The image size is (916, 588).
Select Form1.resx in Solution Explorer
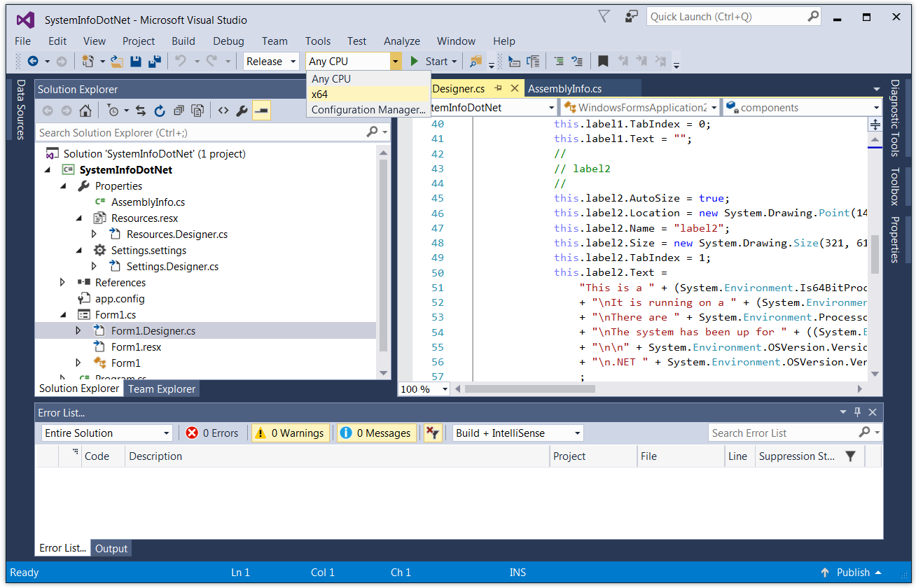click(136, 347)
